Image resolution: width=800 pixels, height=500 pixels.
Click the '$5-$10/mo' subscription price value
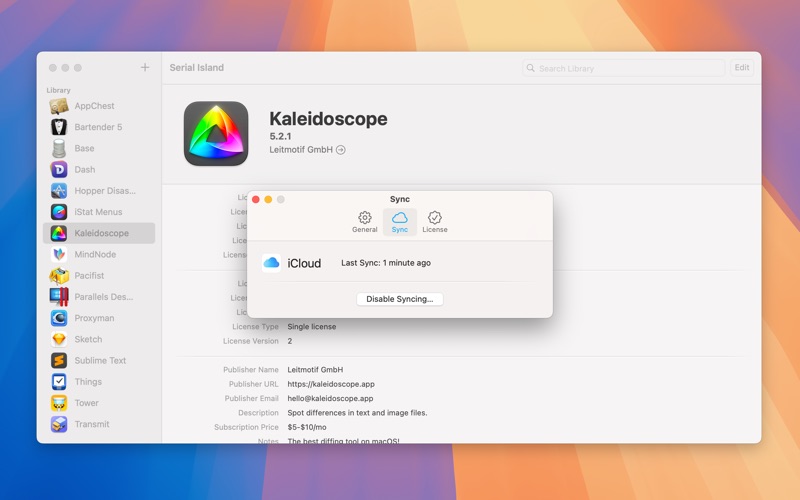307,427
